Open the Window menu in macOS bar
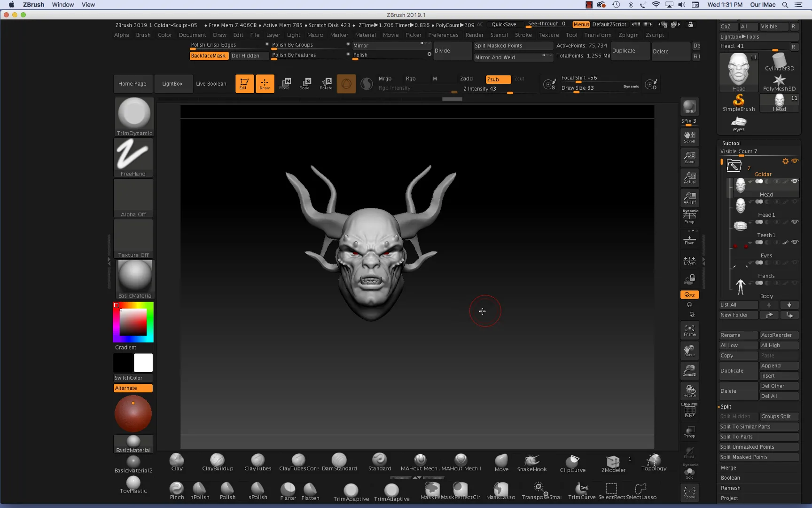Image resolution: width=812 pixels, height=508 pixels. pos(62,5)
